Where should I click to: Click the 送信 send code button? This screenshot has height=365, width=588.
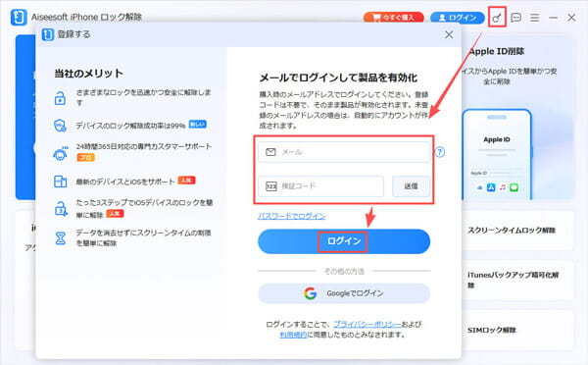(411, 185)
